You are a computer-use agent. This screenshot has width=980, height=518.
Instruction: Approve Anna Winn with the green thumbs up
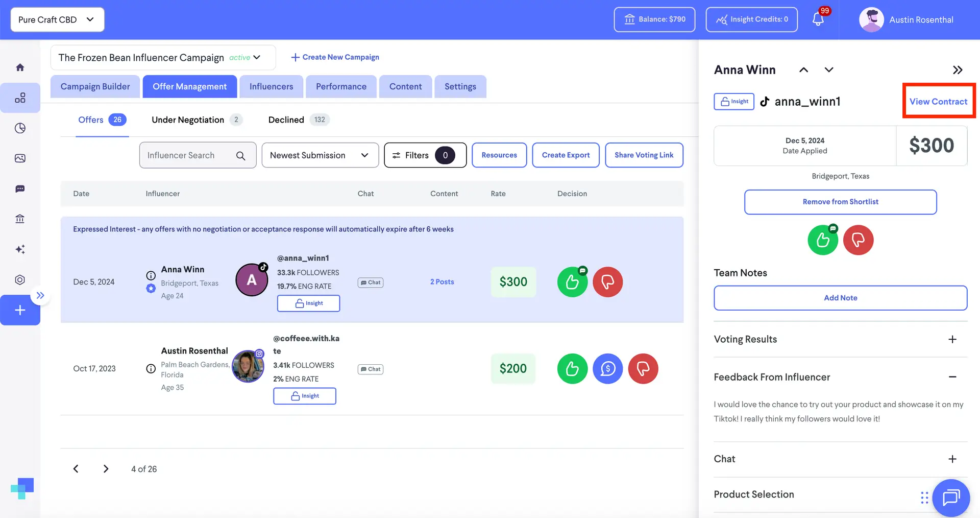(572, 281)
